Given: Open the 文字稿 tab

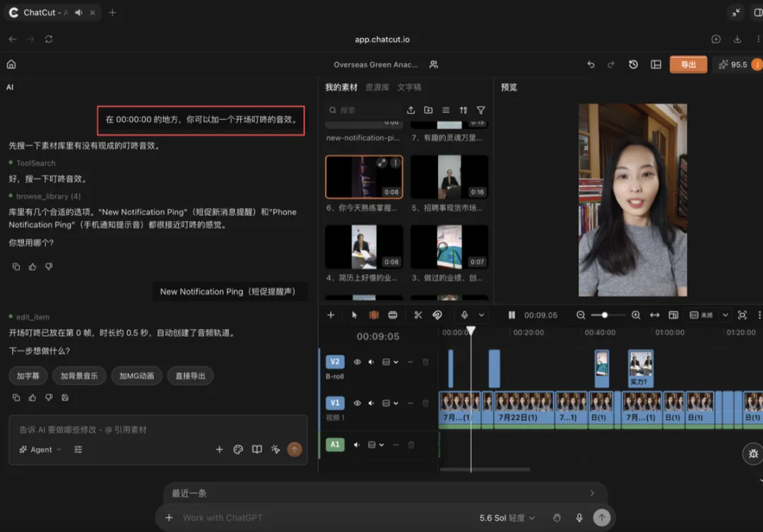Looking at the screenshot, I should pos(409,87).
